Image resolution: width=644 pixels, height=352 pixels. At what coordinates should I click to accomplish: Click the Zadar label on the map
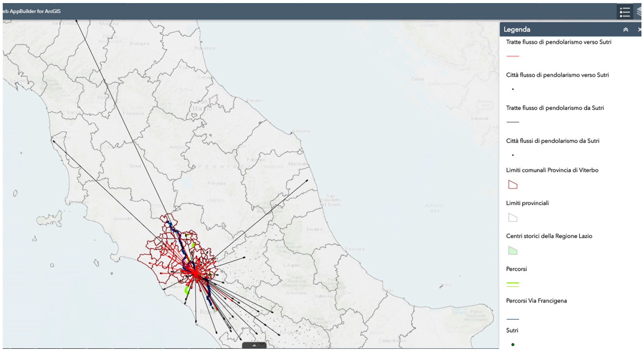pos(417,79)
